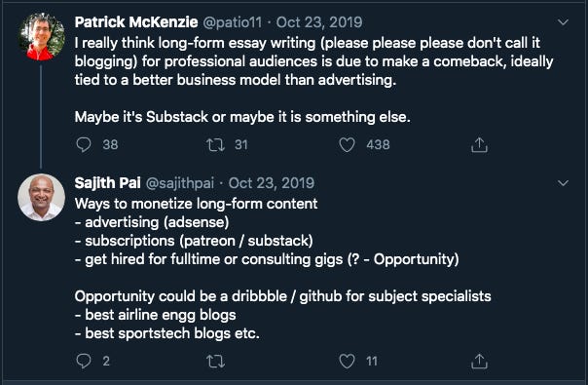This screenshot has height=385, width=588.
Task: Retweet Patrick McKenzie's tweet
Action: tap(215, 144)
